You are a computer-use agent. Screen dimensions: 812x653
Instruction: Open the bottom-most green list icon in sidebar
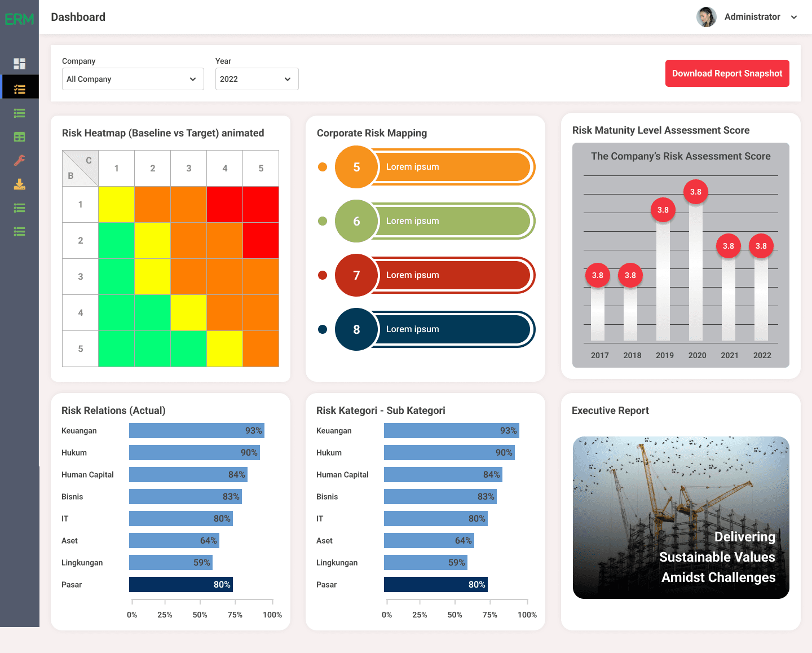pyautogui.click(x=20, y=232)
